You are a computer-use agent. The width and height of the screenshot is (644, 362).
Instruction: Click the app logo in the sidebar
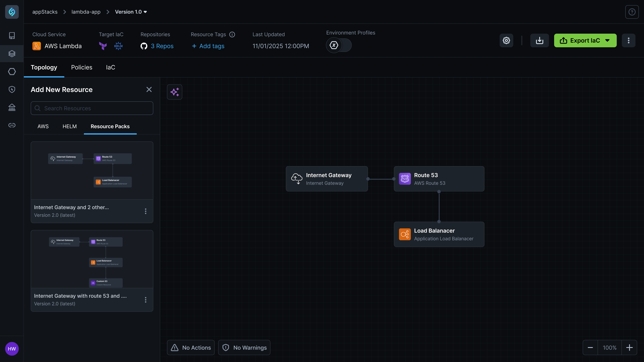point(12,12)
